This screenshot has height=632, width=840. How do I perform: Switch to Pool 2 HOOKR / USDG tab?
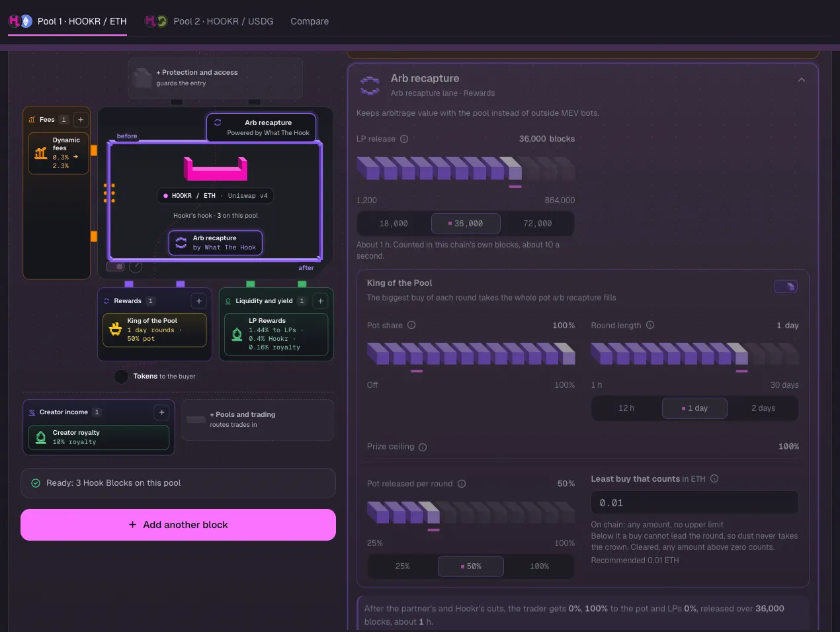tap(209, 21)
